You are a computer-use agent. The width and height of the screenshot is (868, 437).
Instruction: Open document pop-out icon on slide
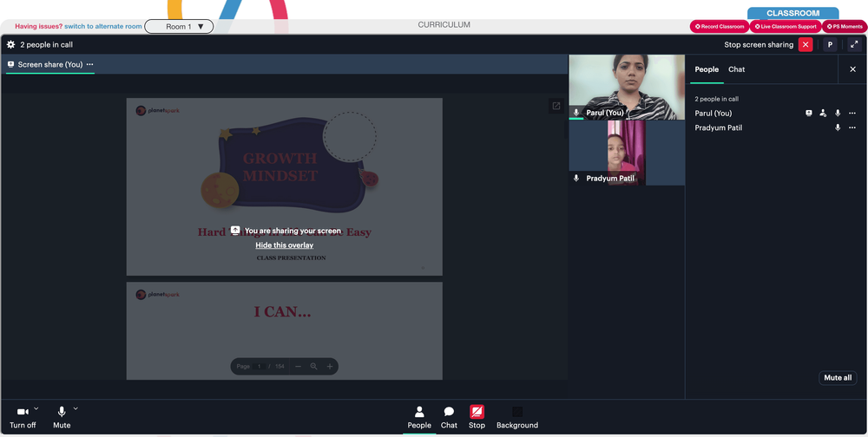[x=556, y=106]
